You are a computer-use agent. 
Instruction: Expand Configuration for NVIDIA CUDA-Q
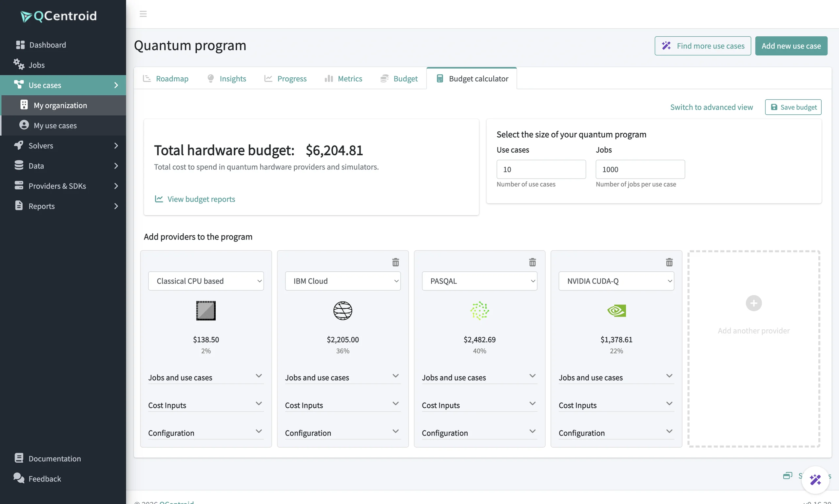[616, 433]
